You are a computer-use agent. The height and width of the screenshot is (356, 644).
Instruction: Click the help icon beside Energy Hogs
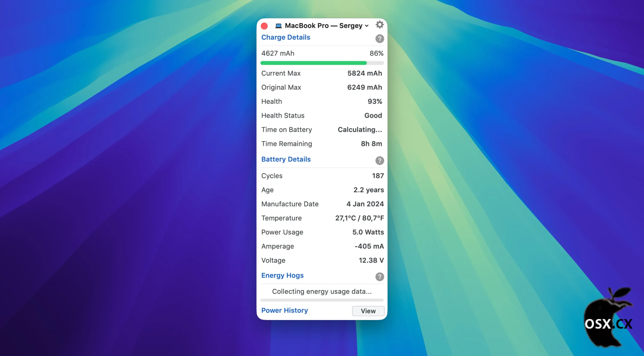point(380,277)
